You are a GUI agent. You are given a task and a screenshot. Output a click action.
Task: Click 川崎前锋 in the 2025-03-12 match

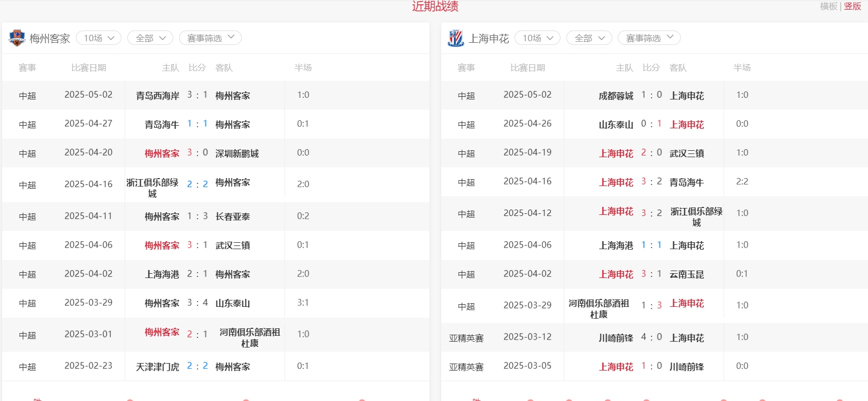point(616,338)
